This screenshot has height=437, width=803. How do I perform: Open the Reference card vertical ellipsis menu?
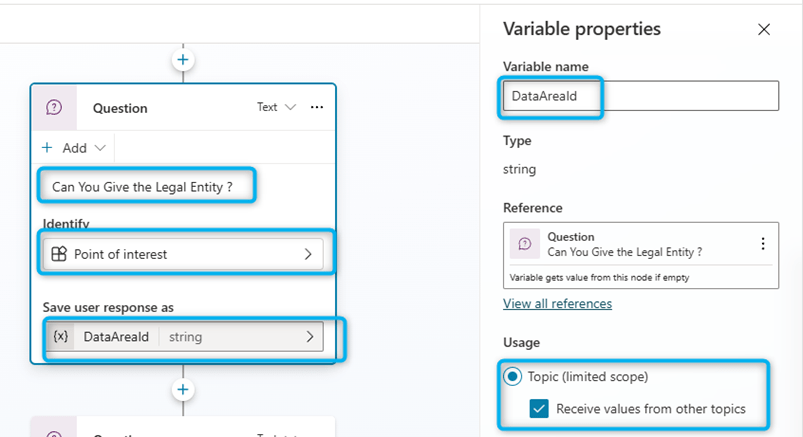click(x=763, y=244)
